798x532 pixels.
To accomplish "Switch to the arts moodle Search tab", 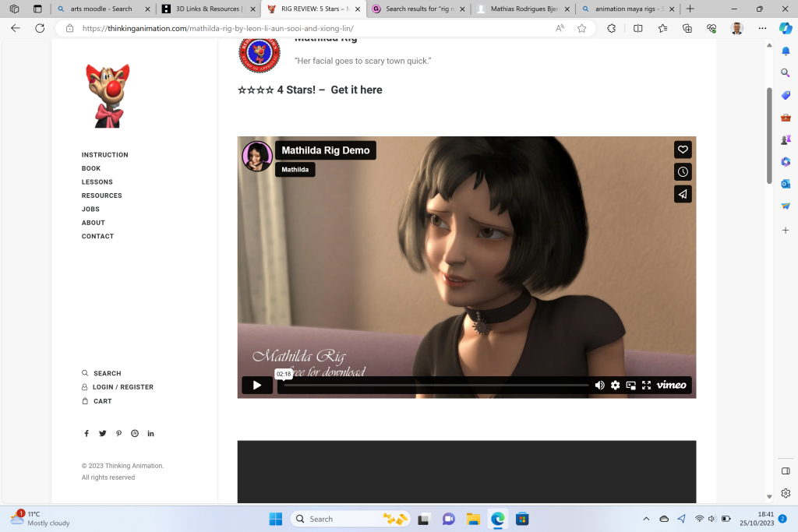I will click(x=104, y=9).
